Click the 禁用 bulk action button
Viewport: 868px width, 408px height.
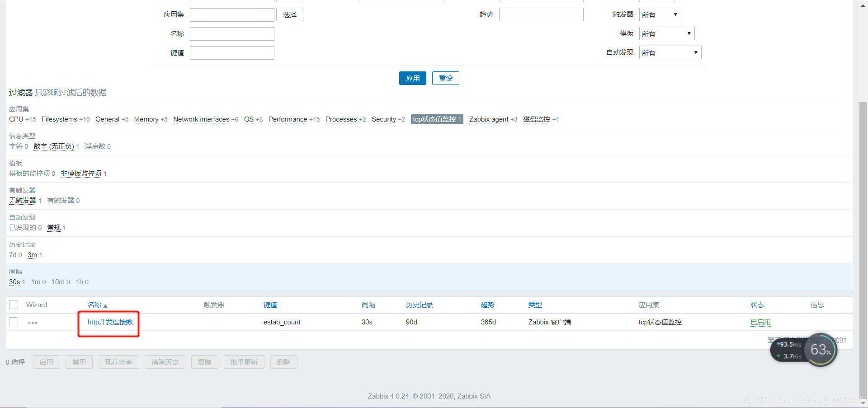(x=79, y=362)
